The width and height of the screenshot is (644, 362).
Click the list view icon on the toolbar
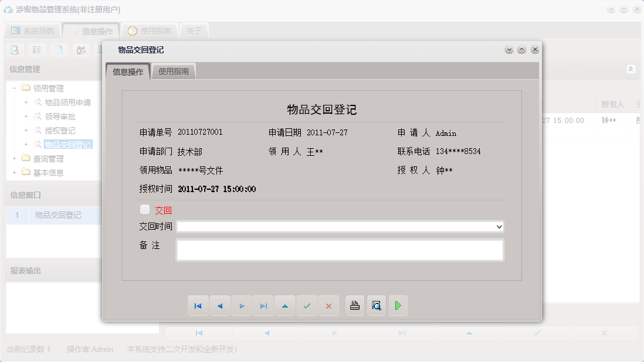point(36,50)
